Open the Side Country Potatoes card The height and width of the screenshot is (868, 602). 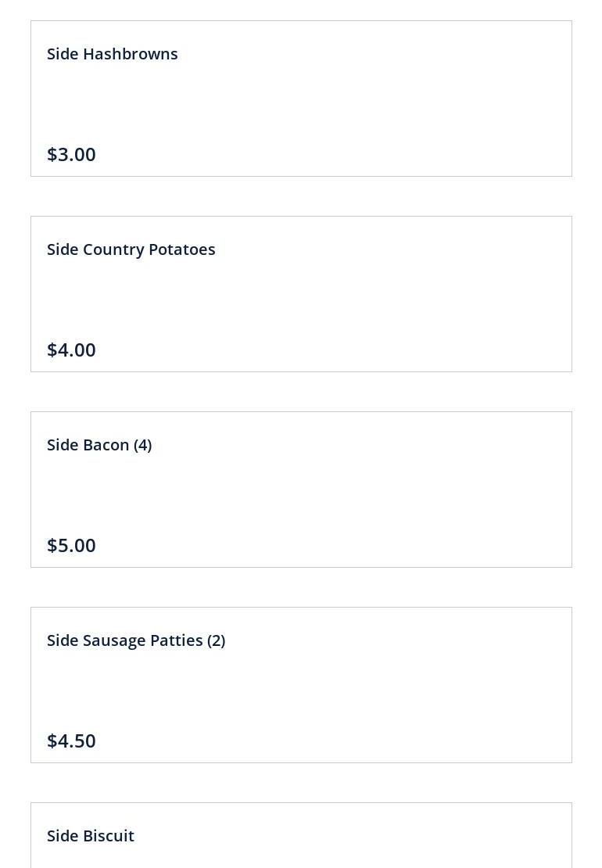point(301,294)
